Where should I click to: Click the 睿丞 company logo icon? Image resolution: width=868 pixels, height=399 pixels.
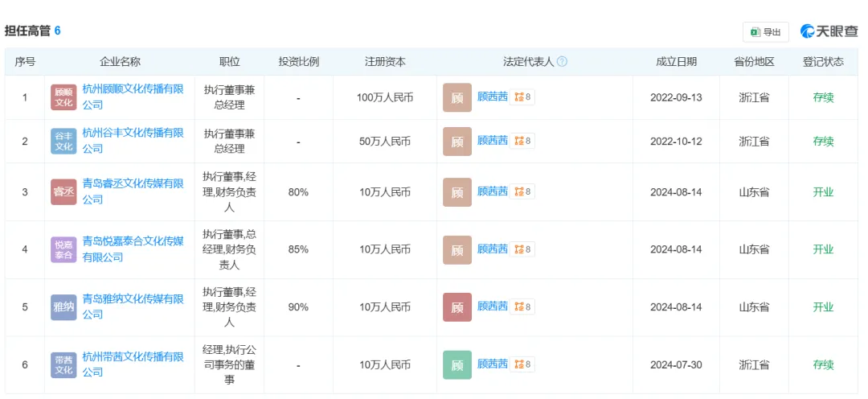pyautogui.click(x=63, y=192)
